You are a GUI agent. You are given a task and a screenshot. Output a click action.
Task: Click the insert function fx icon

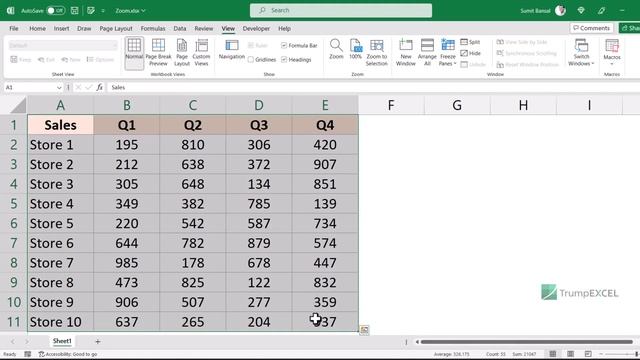(100, 87)
